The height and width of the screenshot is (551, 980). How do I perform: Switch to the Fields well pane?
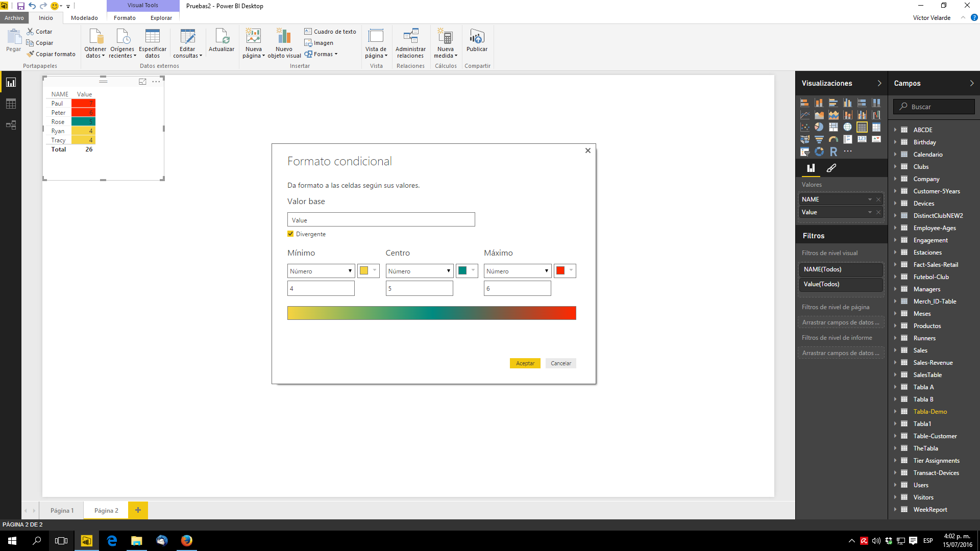click(x=811, y=168)
